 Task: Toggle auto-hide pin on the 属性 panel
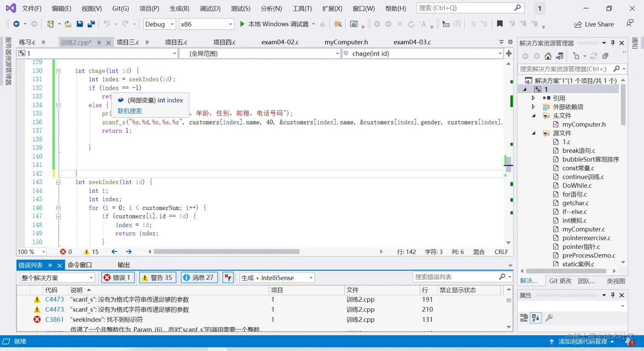click(x=613, y=295)
